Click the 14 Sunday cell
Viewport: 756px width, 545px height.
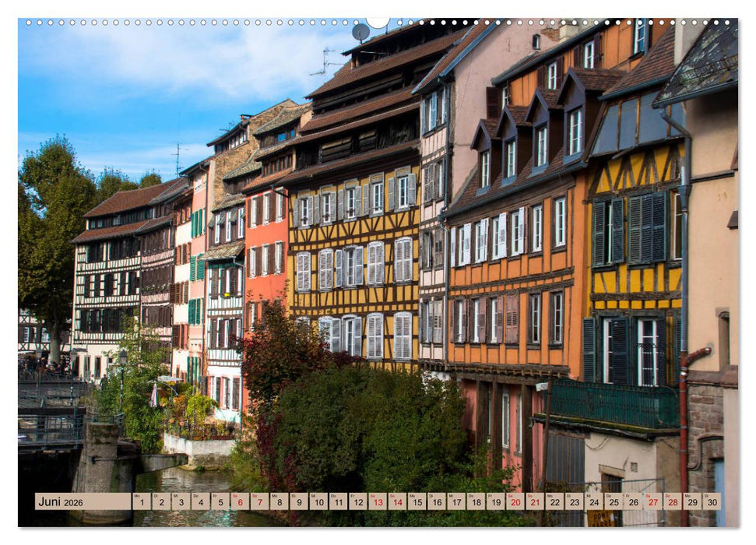(399, 503)
